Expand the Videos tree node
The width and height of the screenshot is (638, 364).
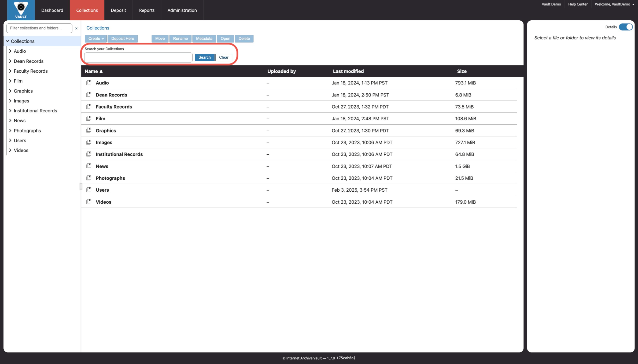tap(10, 150)
